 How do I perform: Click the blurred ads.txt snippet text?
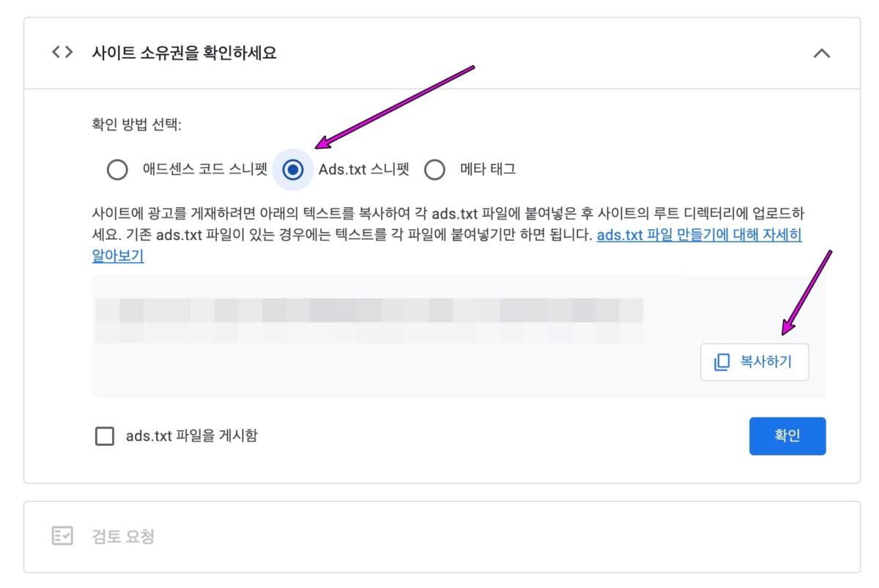pos(369,320)
